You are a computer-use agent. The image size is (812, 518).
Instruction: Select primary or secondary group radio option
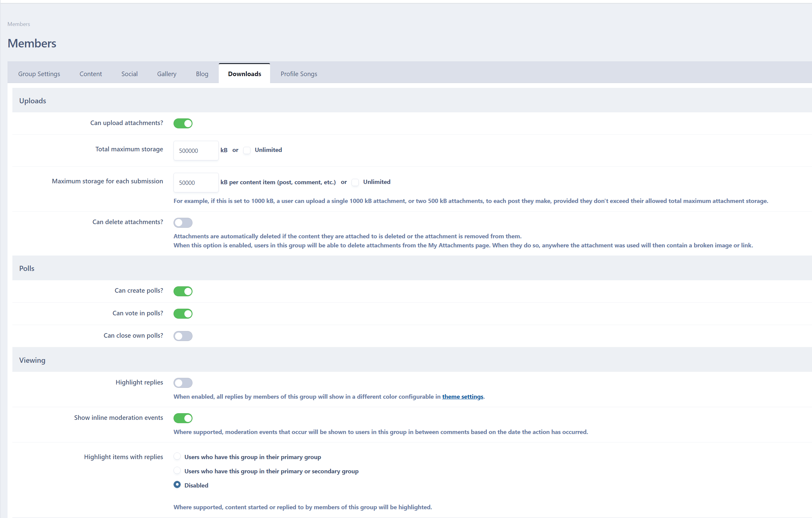(x=177, y=470)
